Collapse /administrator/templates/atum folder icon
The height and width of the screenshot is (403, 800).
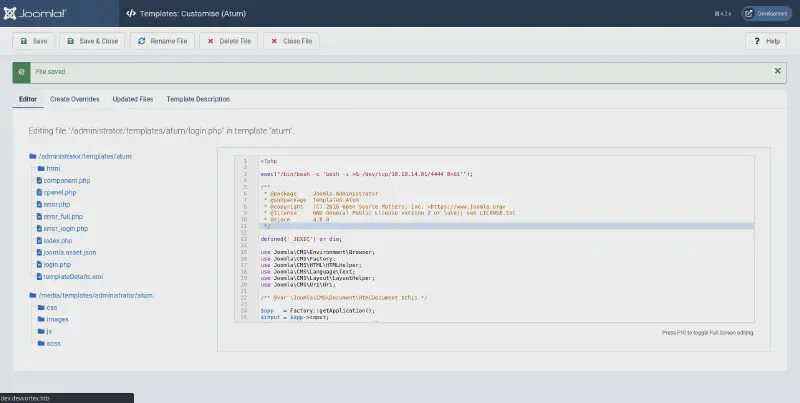click(x=33, y=156)
